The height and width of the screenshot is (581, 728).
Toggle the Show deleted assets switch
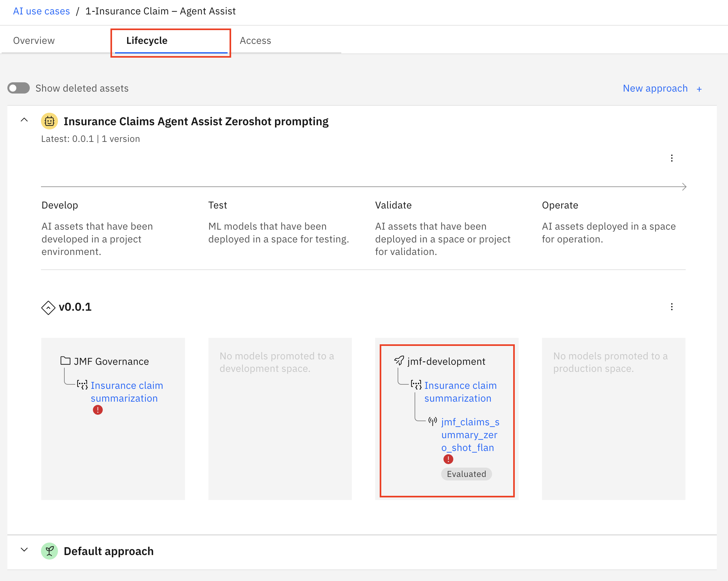[18, 88]
